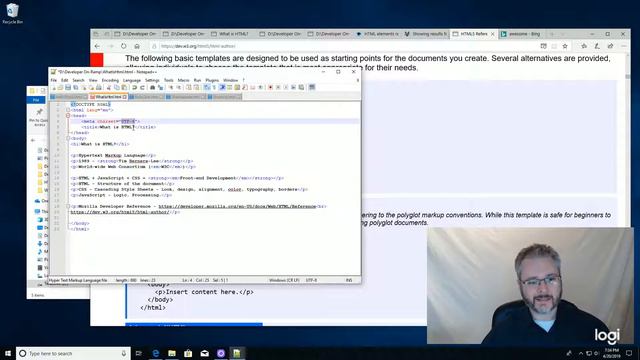This screenshot has height=360, width=640.
Task: Open the Recycle Bin desktop icon
Action: coord(12,13)
